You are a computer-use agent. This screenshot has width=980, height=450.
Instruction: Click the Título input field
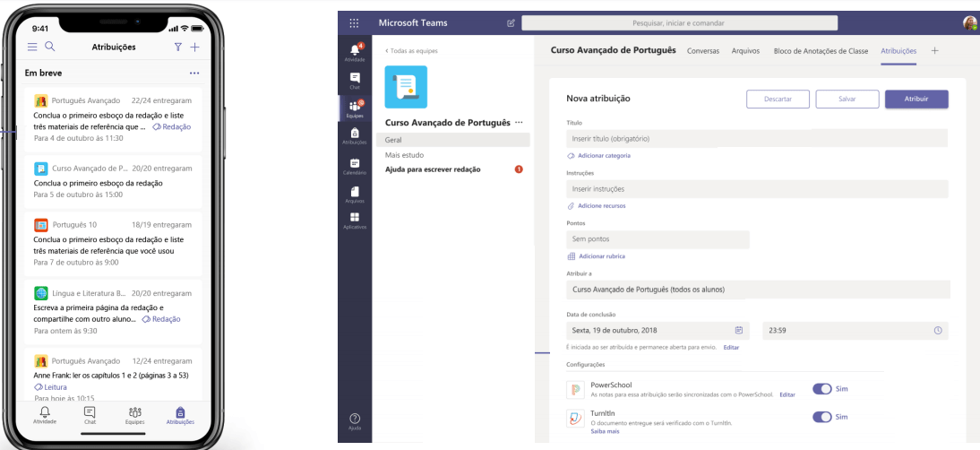(757, 138)
